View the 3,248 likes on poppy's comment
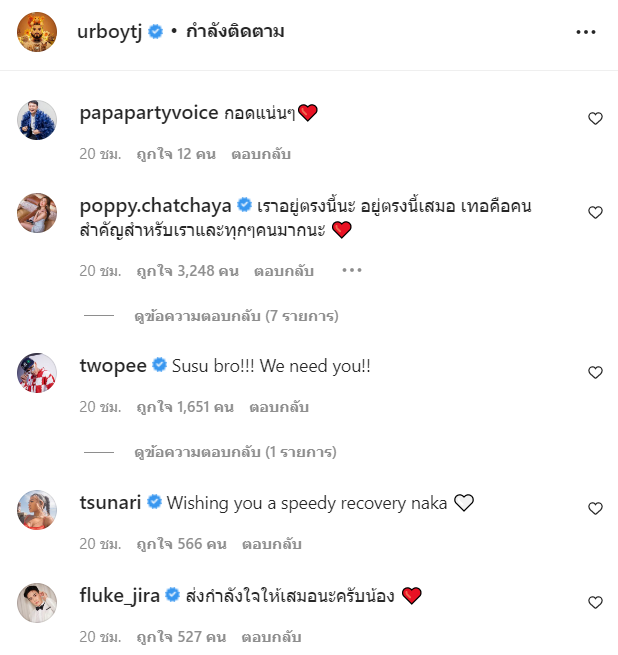Image resolution: width=618 pixels, height=655 pixels. tap(188, 271)
